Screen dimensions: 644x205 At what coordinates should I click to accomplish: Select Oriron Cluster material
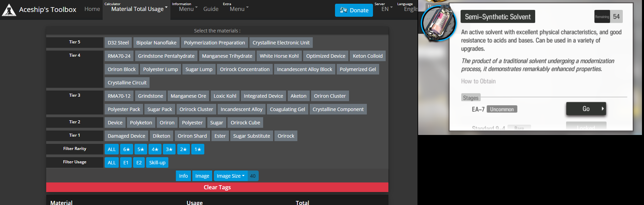[330, 96]
